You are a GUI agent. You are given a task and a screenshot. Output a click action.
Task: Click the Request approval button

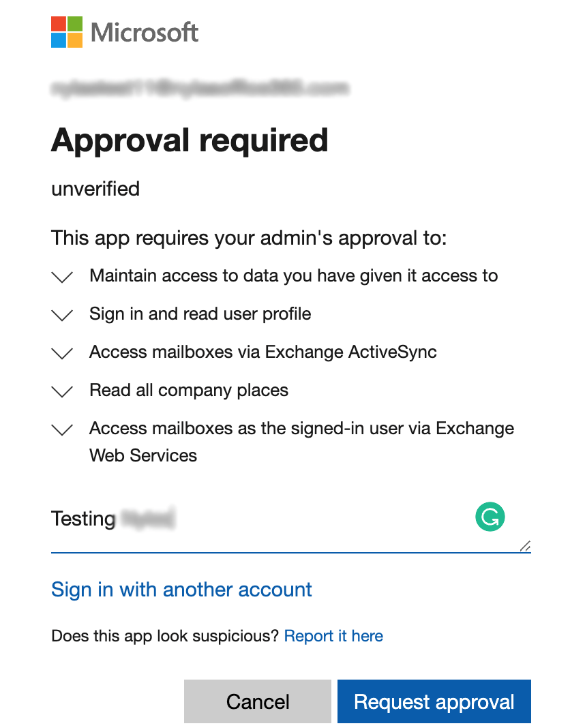[x=434, y=701]
